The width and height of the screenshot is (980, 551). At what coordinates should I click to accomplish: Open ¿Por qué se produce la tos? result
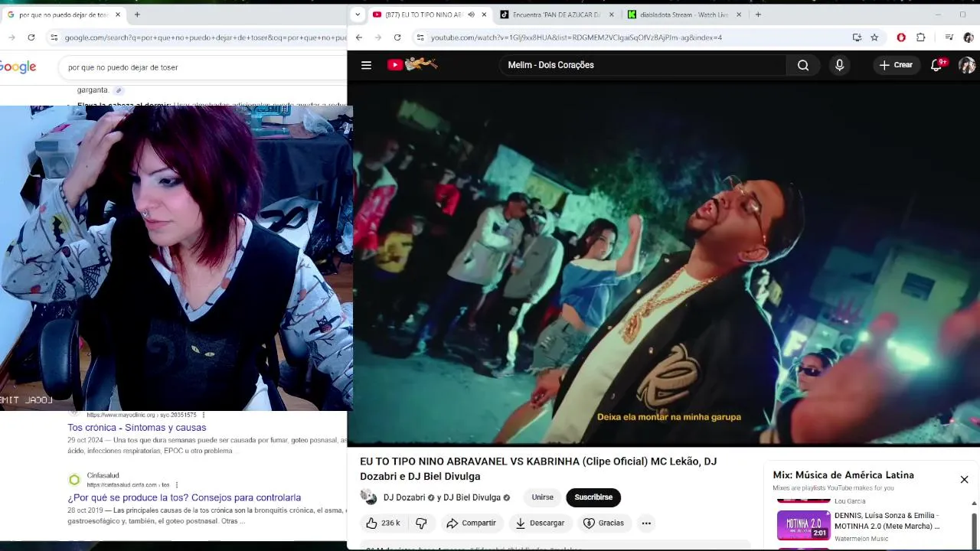(x=184, y=497)
